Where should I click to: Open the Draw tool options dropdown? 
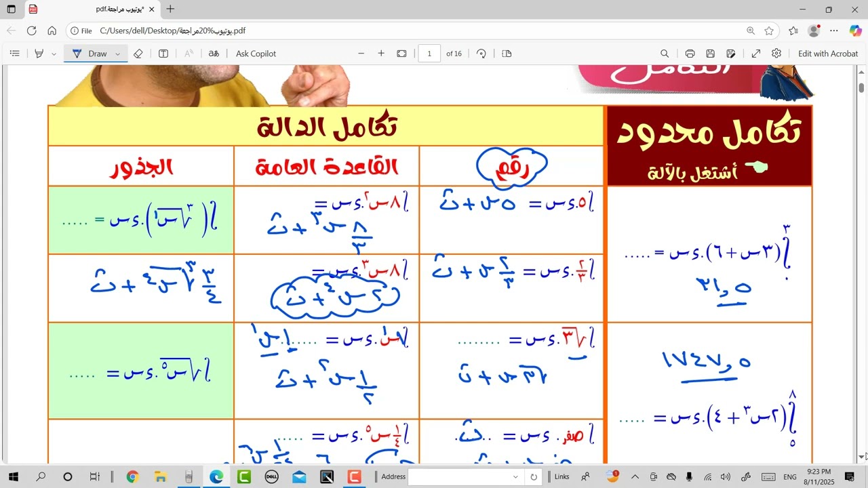coord(118,54)
